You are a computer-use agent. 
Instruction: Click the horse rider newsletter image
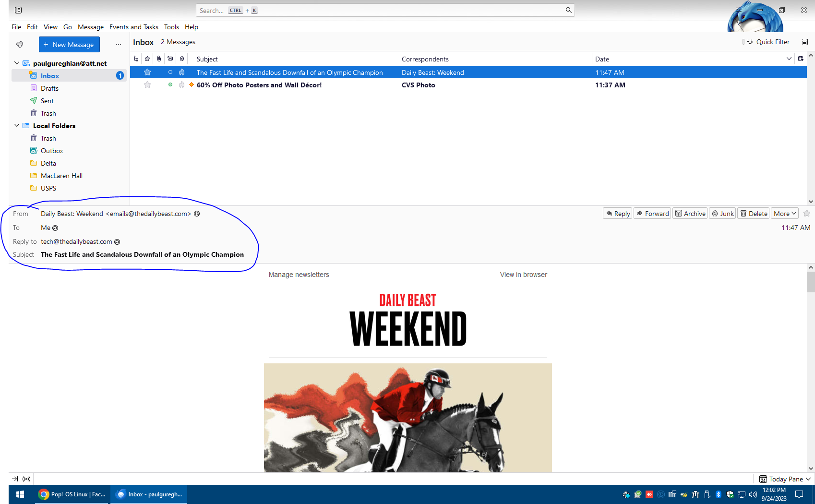tap(408, 418)
